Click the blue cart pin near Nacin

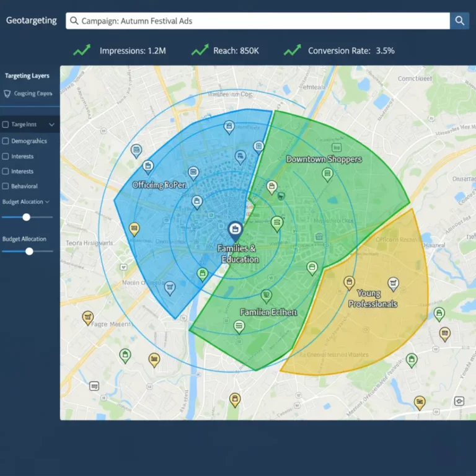coord(170,288)
